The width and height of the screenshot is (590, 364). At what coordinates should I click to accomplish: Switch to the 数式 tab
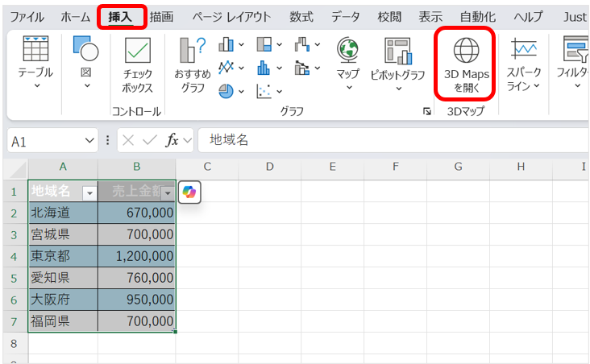pyautogui.click(x=301, y=17)
